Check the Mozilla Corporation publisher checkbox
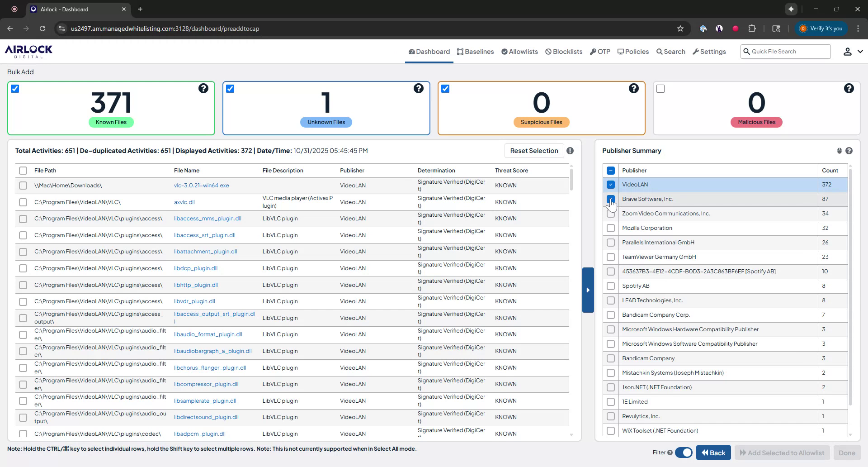This screenshot has height=467, width=868. [611, 228]
